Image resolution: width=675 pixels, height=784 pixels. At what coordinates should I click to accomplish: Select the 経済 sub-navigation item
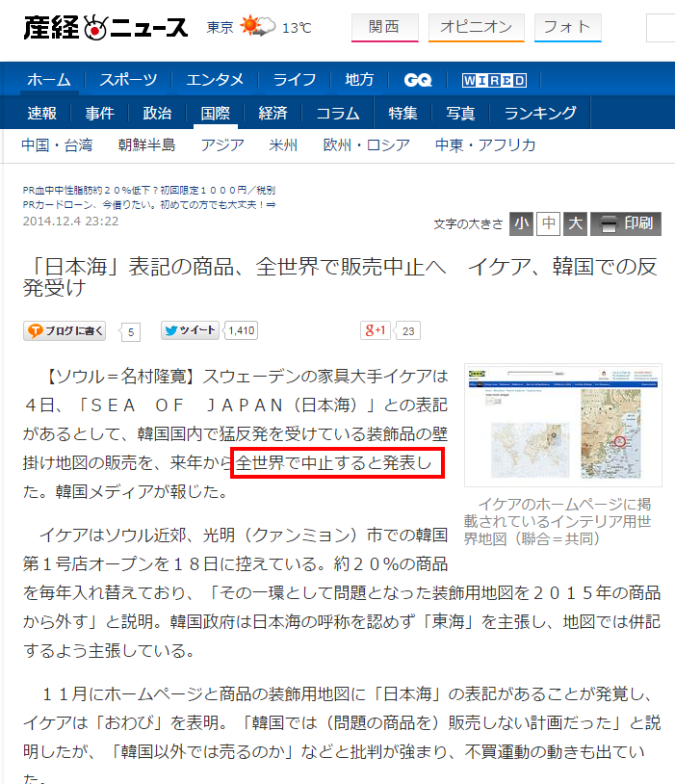click(273, 113)
